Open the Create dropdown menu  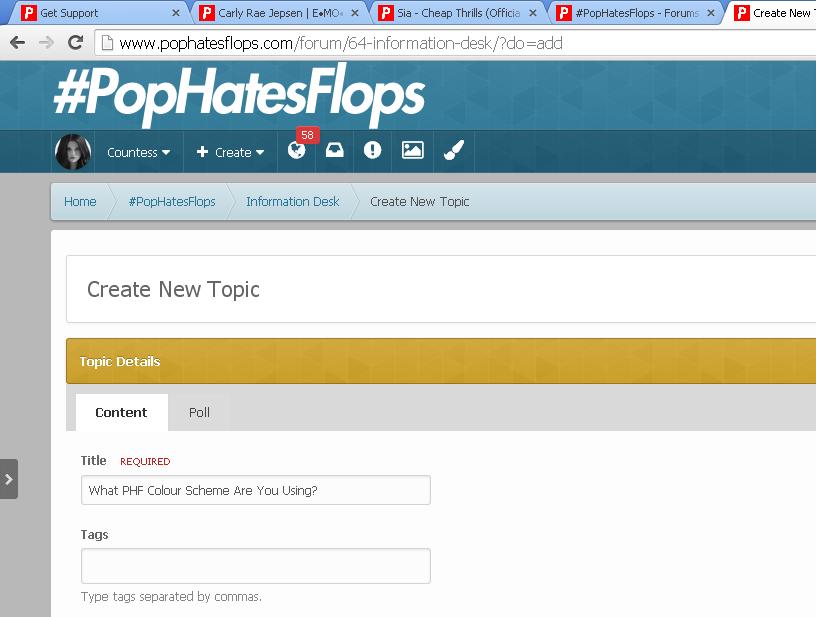pos(230,152)
